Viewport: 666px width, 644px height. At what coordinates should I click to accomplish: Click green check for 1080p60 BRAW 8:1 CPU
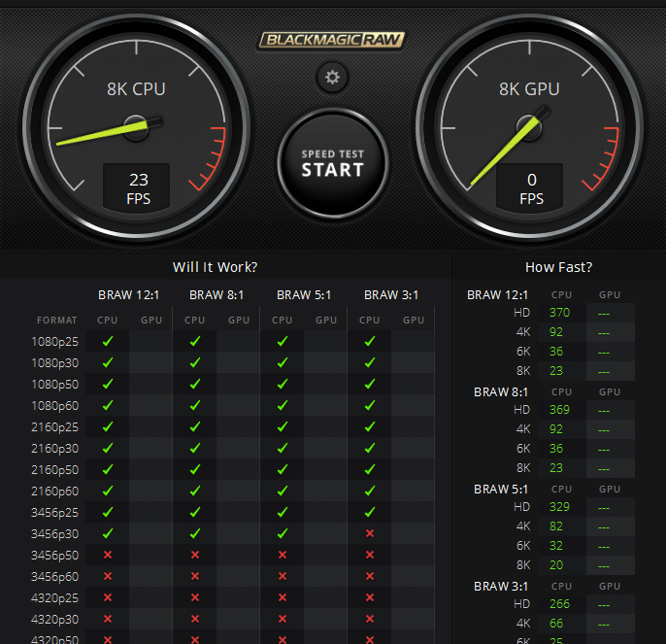(x=195, y=405)
